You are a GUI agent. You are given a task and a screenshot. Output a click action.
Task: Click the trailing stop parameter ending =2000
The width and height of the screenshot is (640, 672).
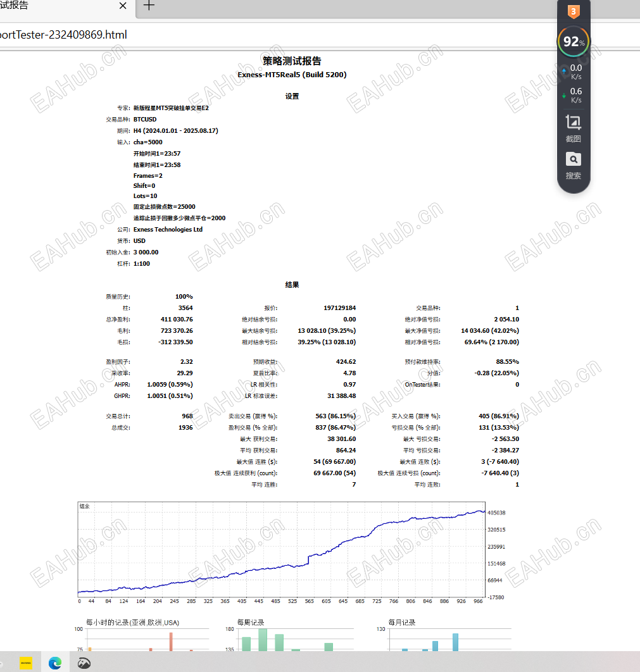click(179, 218)
